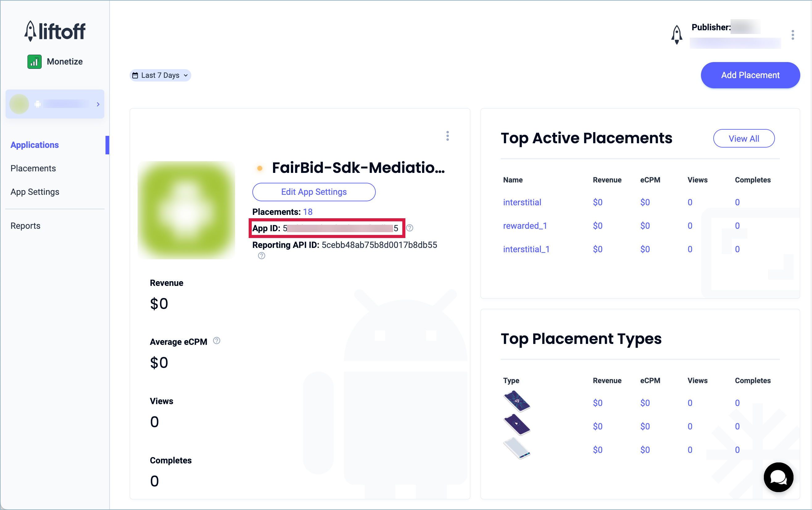Click help icon next to App ID
This screenshot has height=510, width=812.
(x=409, y=228)
